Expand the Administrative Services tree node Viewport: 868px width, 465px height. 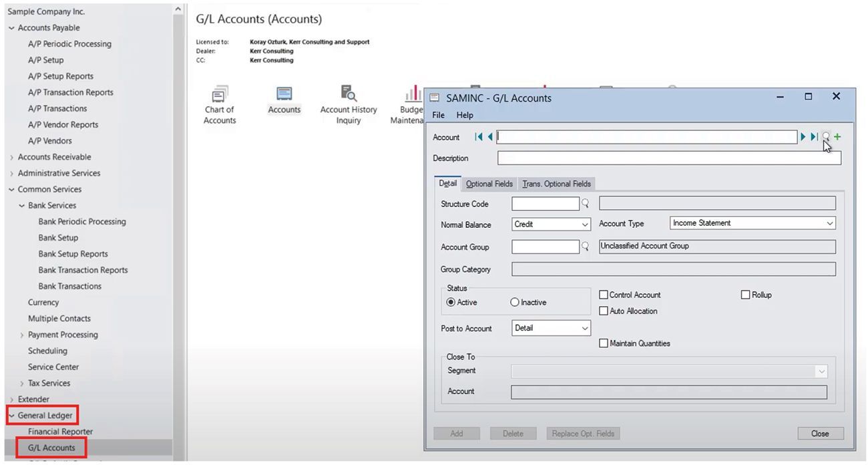tap(12, 173)
